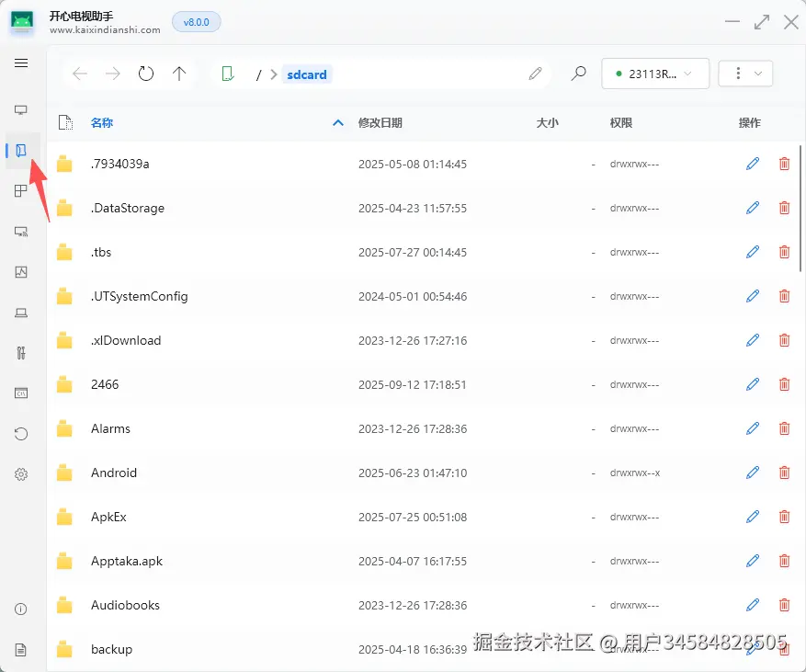Open the 2466 folder

tap(105, 384)
